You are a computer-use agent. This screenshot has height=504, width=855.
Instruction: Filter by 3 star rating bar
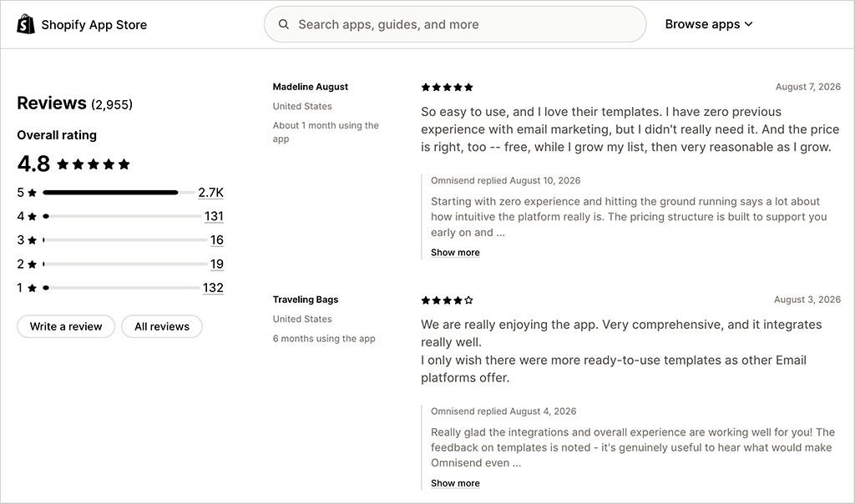124,239
